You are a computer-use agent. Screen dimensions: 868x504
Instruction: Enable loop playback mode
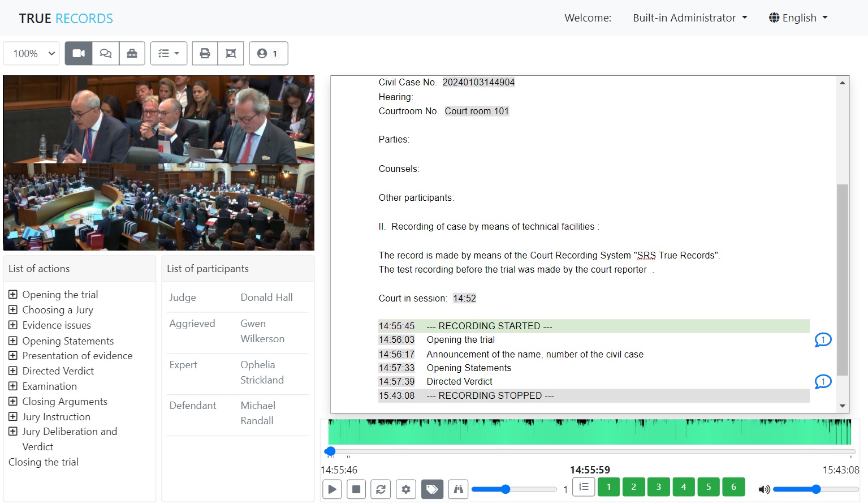tap(380, 489)
